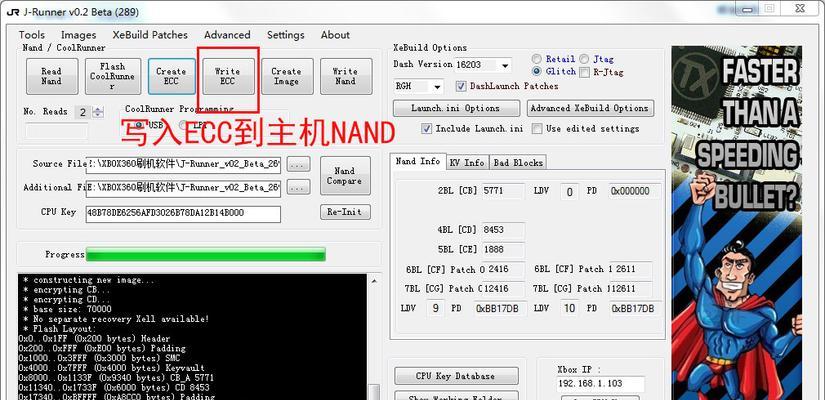Toggle the Include Launch.ini checkbox

427,128
